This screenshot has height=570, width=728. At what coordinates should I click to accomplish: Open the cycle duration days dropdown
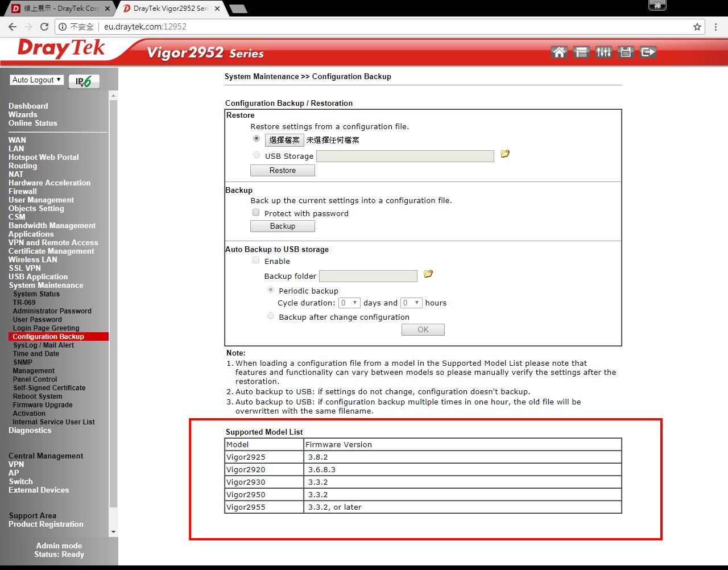click(x=349, y=303)
